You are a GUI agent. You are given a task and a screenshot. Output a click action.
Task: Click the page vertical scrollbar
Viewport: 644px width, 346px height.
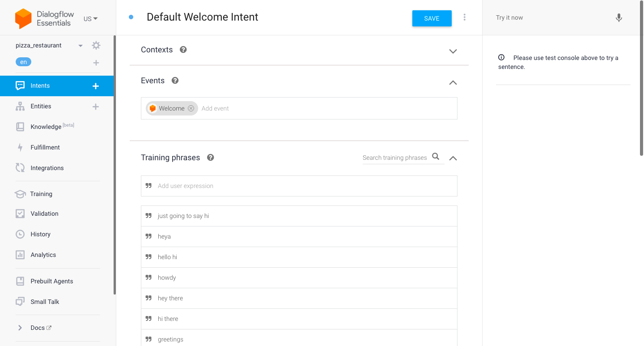click(642, 78)
